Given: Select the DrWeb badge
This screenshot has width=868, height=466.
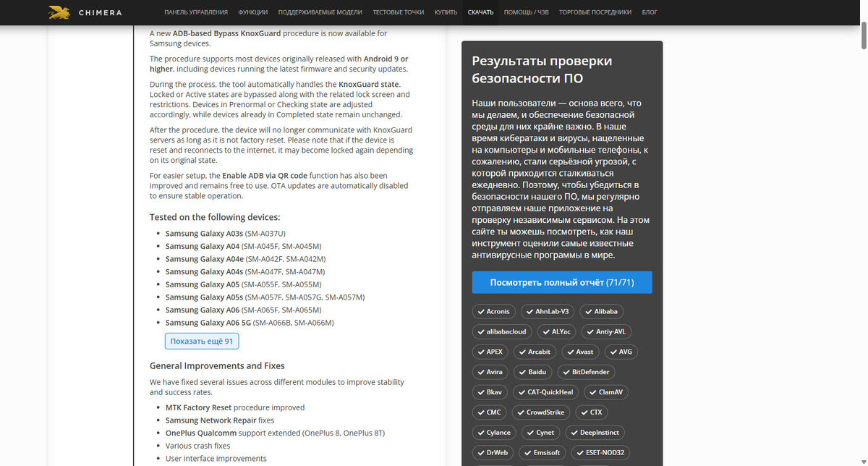Looking at the screenshot, I should (493, 453).
